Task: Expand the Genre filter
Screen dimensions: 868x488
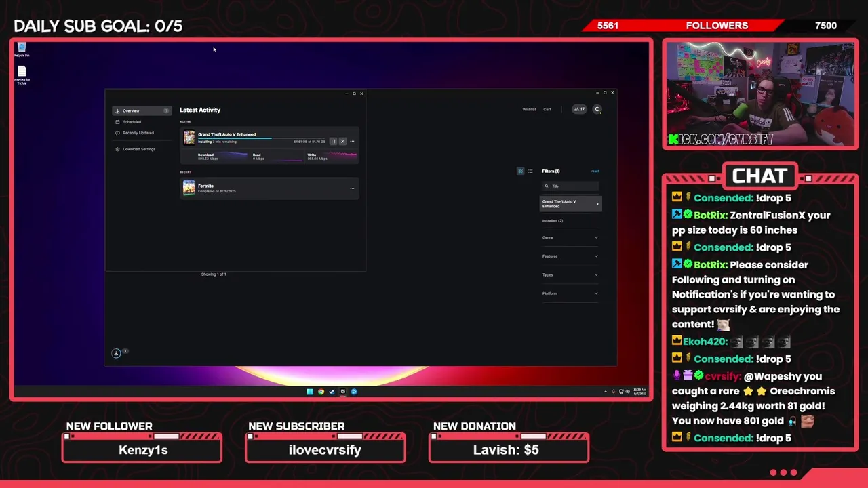Action: tap(570, 237)
